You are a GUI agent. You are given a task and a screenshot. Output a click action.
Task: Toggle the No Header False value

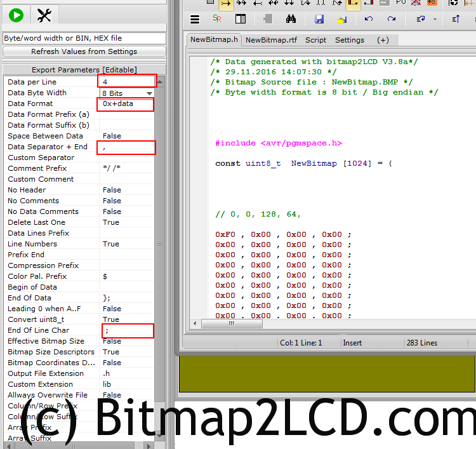coord(126,190)
